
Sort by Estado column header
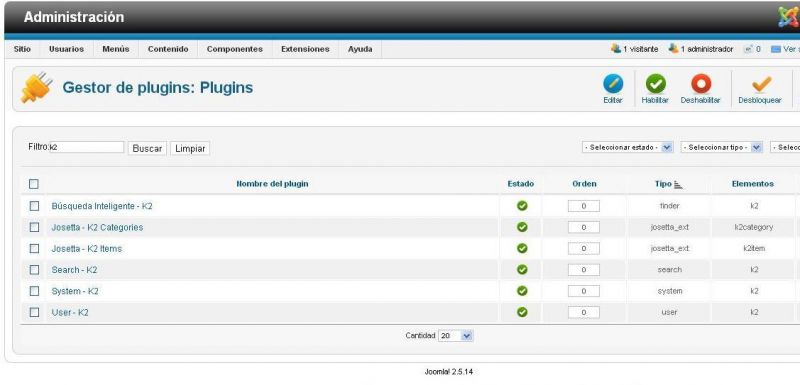coord(521,184)
